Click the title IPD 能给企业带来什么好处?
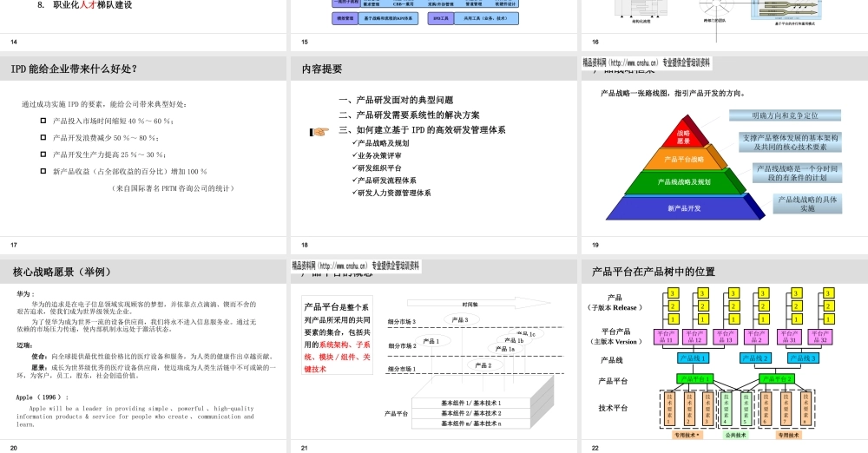Image resolution: width=868 pixels, height=453 pixels. 74,69
